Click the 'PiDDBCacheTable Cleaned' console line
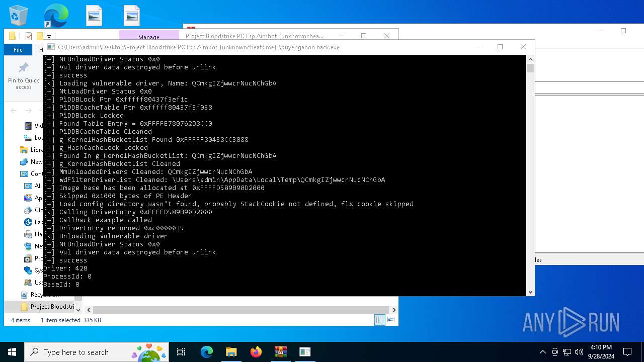 [x=98, y=131]
